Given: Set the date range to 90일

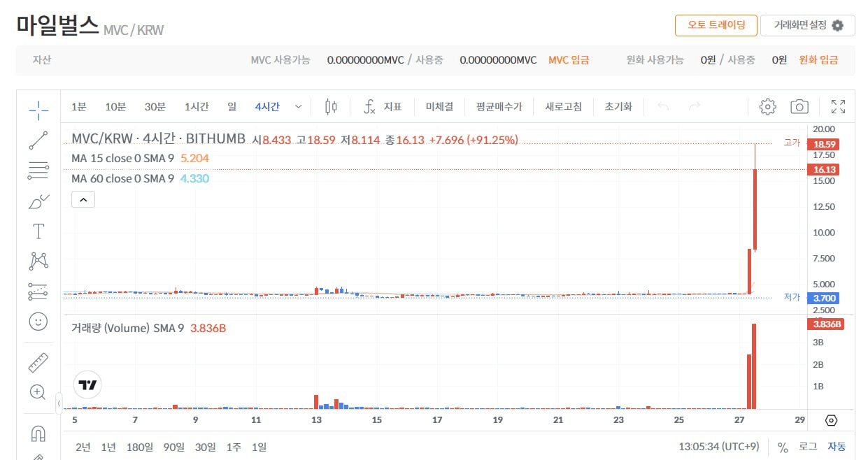Looking at the screenshot, I should coord(173,447).
